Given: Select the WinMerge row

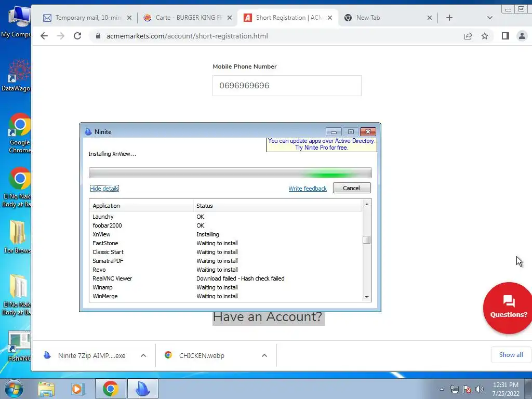Looking at the screenshot, I should (x=225, y=296).
